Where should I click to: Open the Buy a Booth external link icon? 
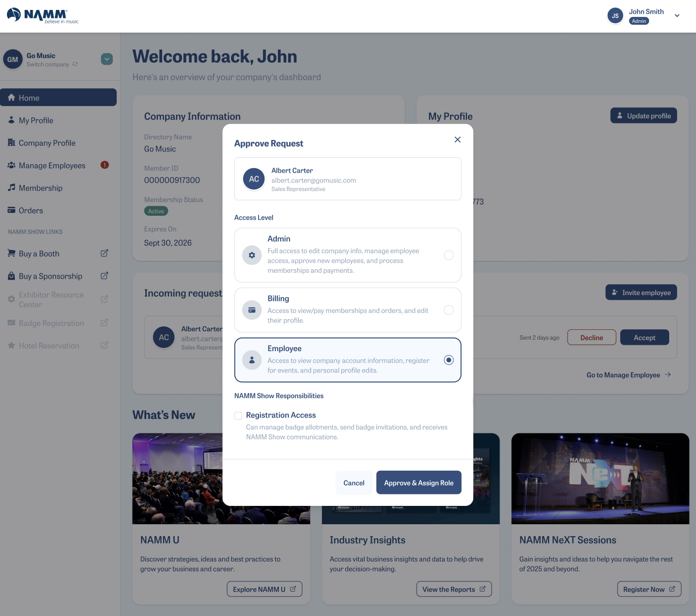pyautogui.click(x=104, y=253)
